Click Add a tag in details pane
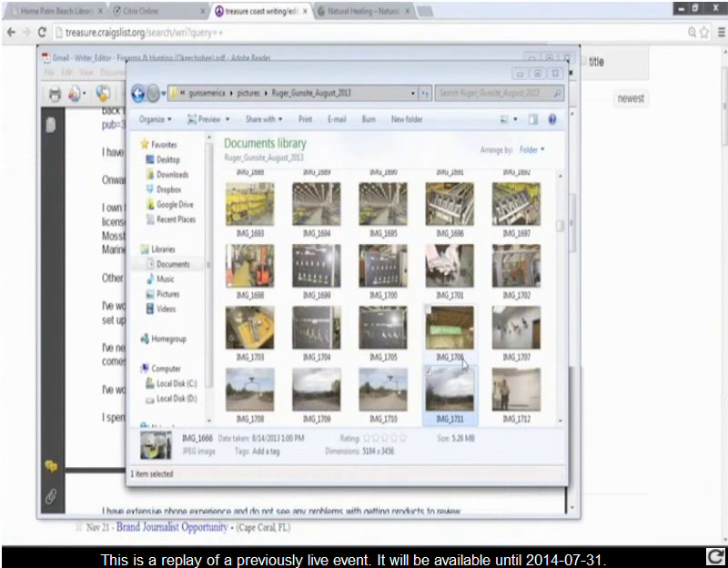This screenshot has height=568, width=728. pyautogui.click(x=266, y=451)
